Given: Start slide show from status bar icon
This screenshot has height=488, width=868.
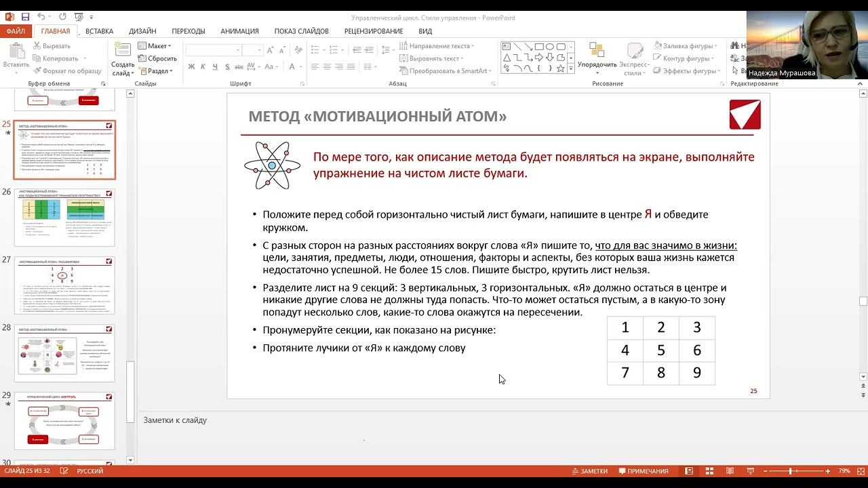Looking at the screenshot, I should 750,471.
